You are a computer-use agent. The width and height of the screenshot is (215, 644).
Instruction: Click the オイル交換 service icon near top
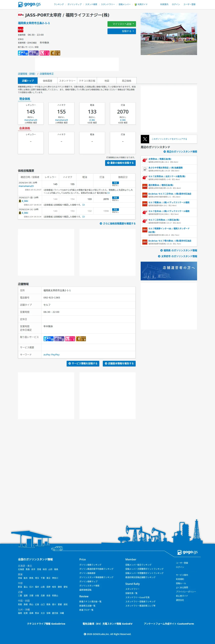pyautogui.click(x=45, y=53)
